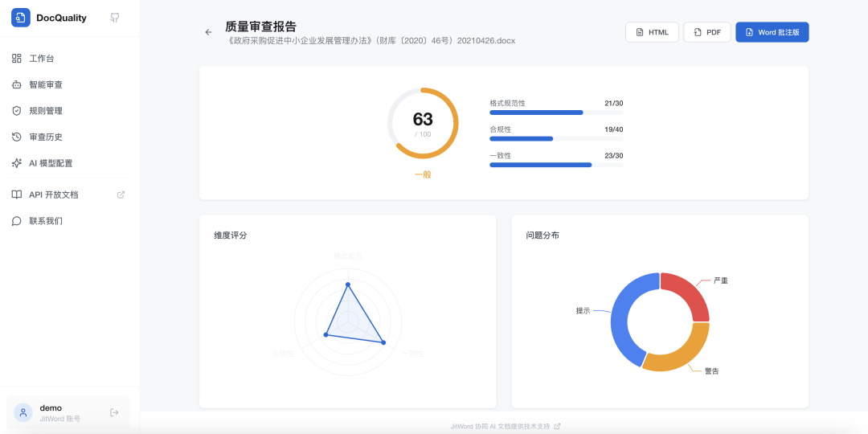This screenshot has width=868, height=434.
Task: Click the 工作台 grid icon
Action: pyautogui.click(x=17, y=59)
